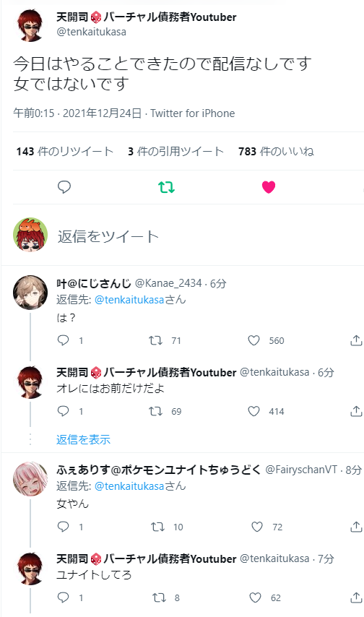Screen dimensions: 364x617
Task: Retweet Kanae's reply showing 71 retweets
Action: [155, 340]
